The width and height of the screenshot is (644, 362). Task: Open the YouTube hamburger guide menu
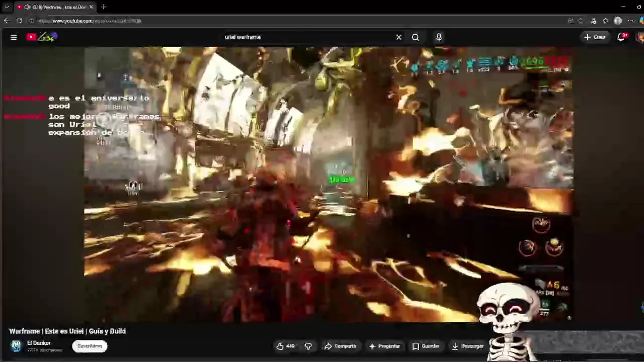14,37
